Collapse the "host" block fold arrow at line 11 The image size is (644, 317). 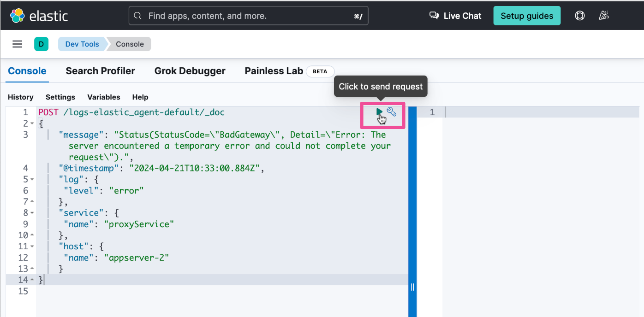pos(32,247)
